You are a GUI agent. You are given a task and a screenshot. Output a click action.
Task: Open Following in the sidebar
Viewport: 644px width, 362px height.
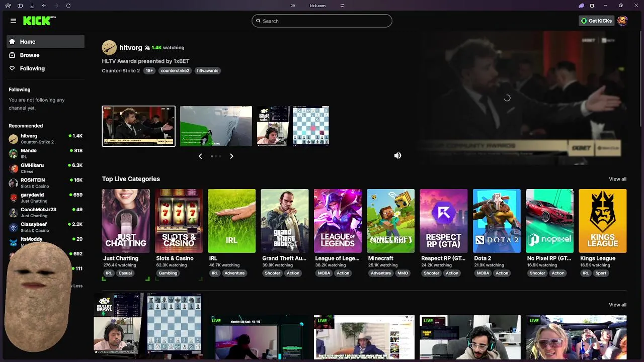point(46,68)
